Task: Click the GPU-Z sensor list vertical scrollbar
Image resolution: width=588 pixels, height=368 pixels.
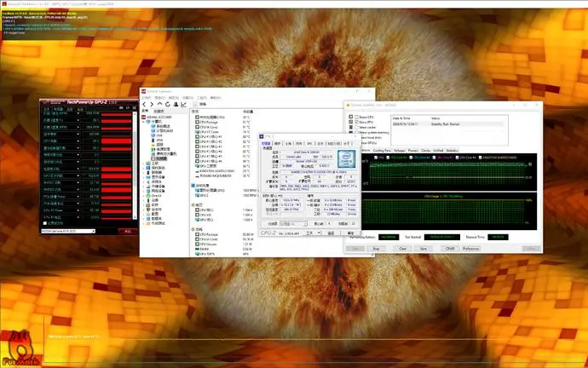Action: [x=135, y=165]
